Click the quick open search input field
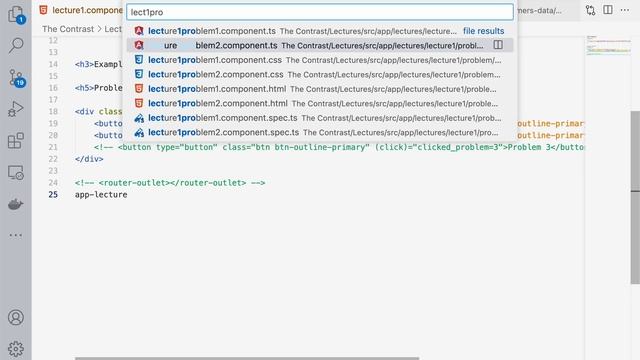The height and width of the screenshot is (360, 640). tap(320, 12)
